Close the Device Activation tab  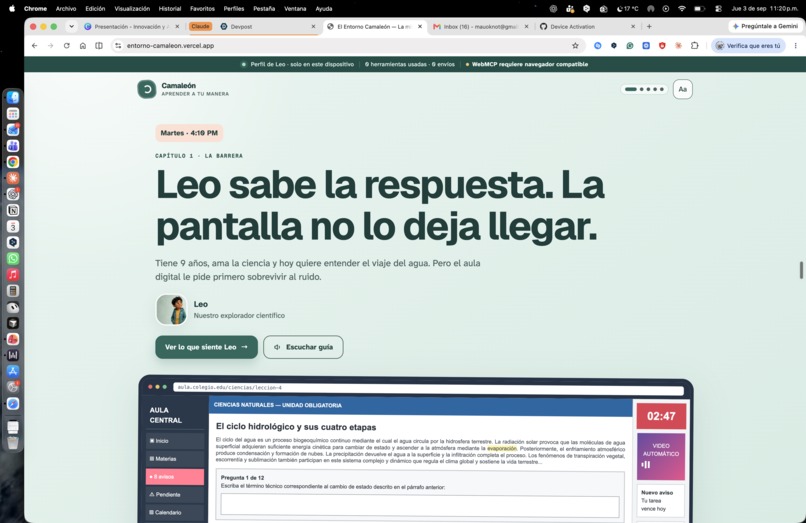(x=633, y=26)
